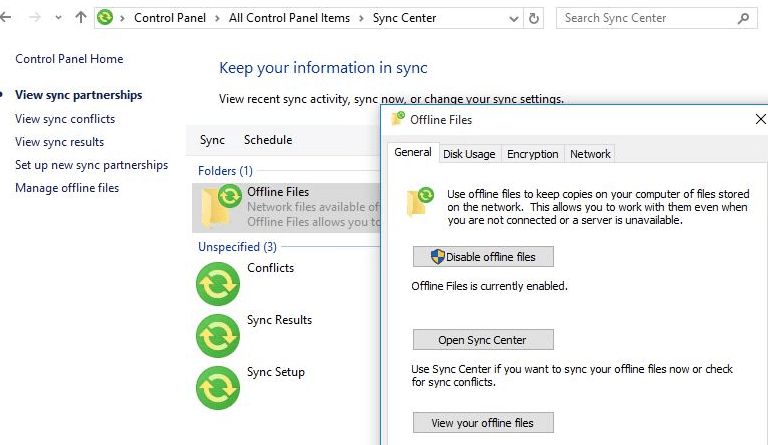Viewport: 768px width, 445px height.
Task: Click the Disable offline files button
Action: 483,257
